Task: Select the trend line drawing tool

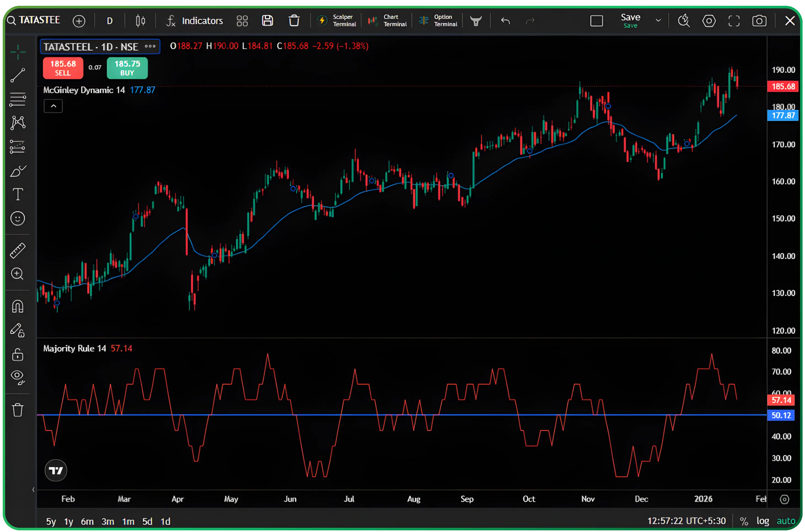Action: [18, 75]
